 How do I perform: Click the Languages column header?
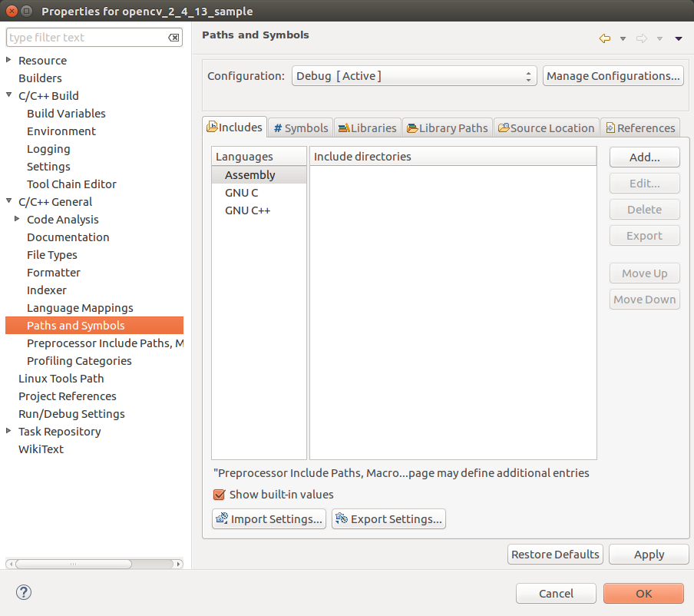[x=259, y=157]
